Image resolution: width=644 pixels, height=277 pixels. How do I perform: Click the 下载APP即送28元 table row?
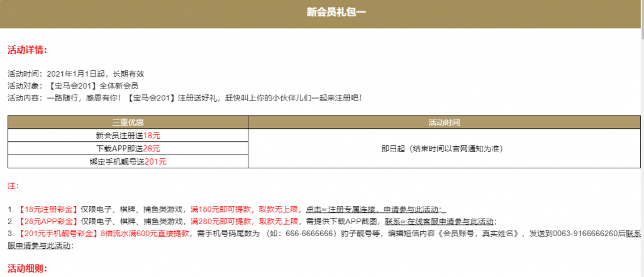pos(128,148)
